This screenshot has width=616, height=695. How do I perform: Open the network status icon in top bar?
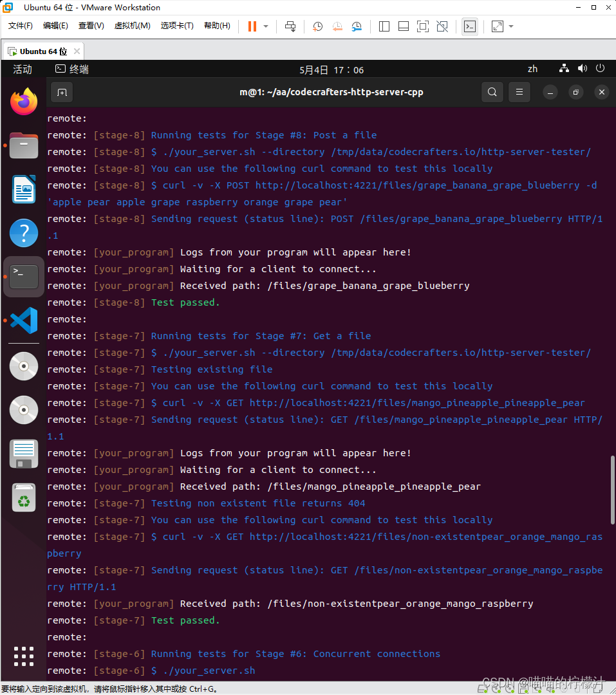[564, 68]
